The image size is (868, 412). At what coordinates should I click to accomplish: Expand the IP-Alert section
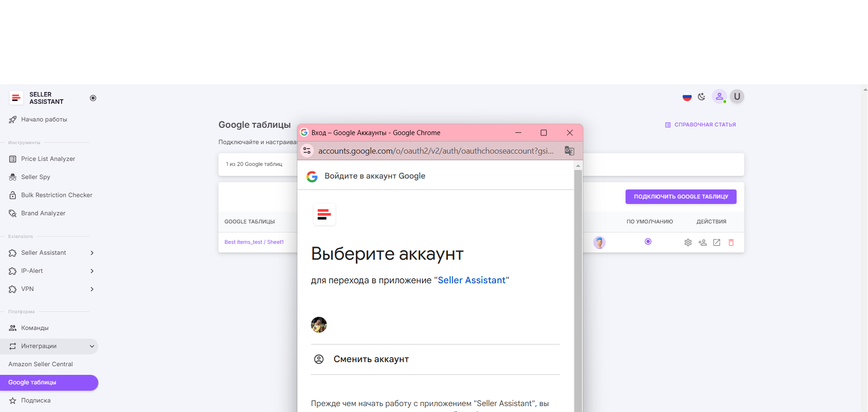(32, 271)
